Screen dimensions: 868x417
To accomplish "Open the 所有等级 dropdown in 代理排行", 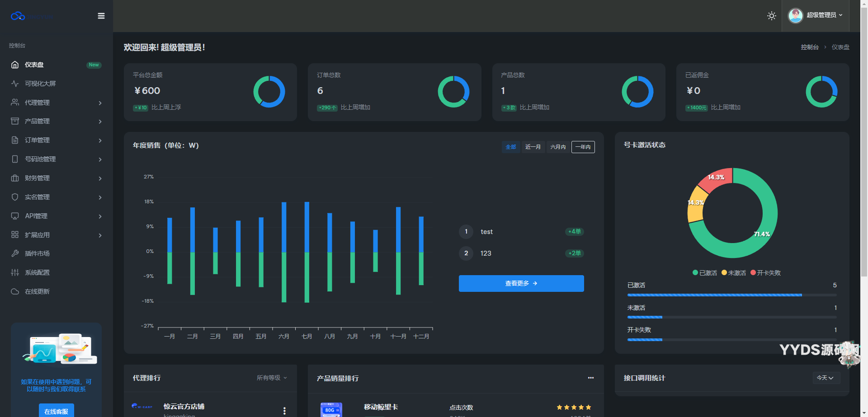I will point(272,378).
